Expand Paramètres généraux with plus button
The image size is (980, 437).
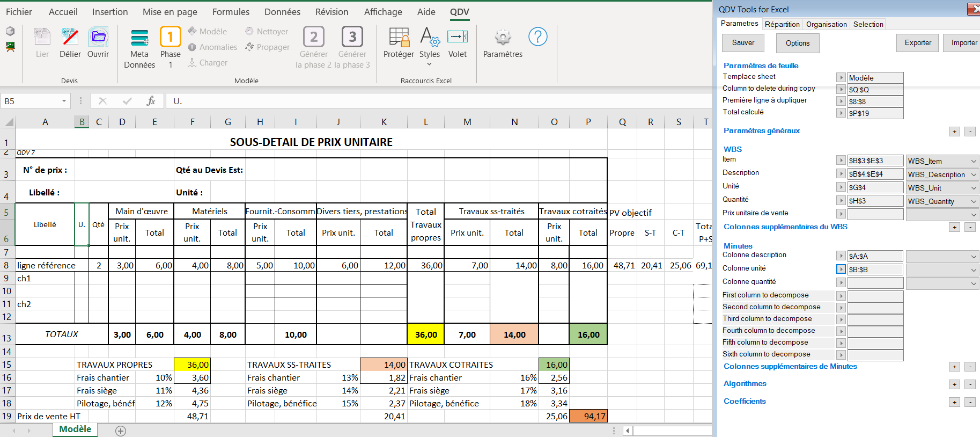(954, 132)
